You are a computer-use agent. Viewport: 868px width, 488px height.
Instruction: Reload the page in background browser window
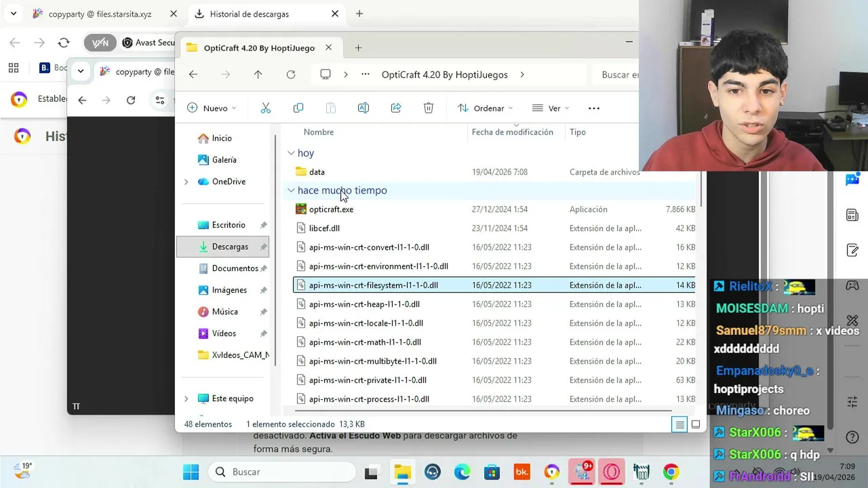point(64,43)
